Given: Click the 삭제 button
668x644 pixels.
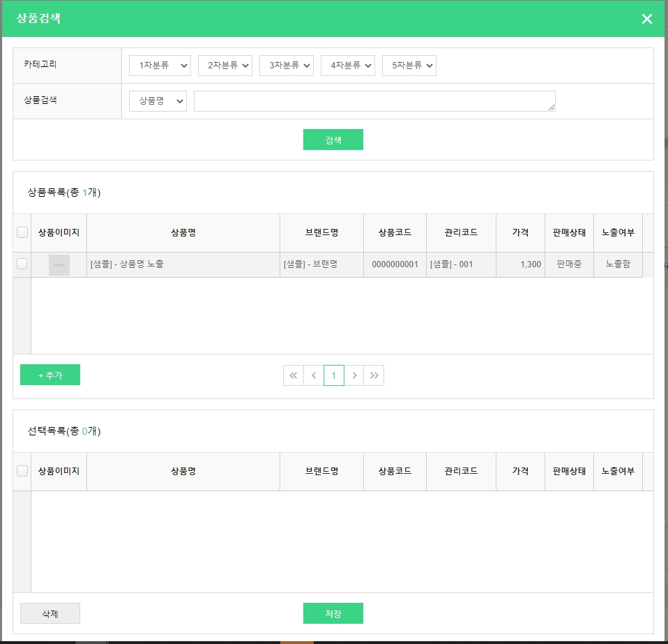Looking at the screenshot, I should coord(50,613).
